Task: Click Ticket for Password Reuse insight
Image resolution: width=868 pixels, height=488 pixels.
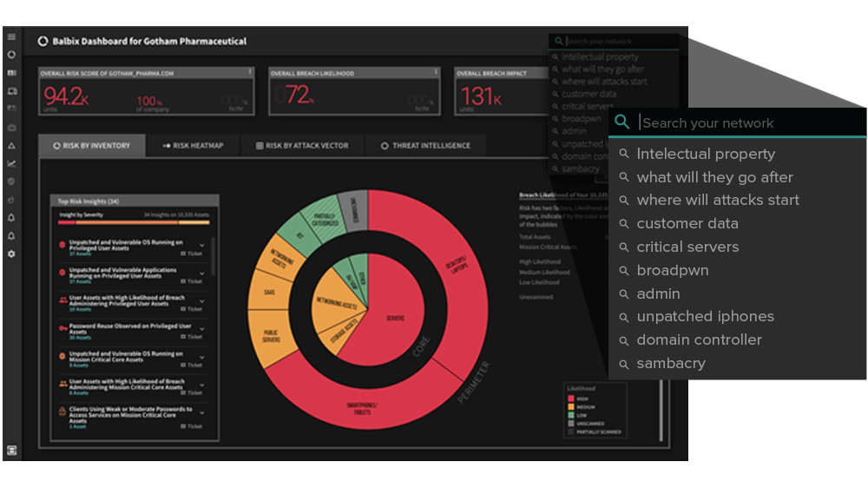Action: pos(192,337)
